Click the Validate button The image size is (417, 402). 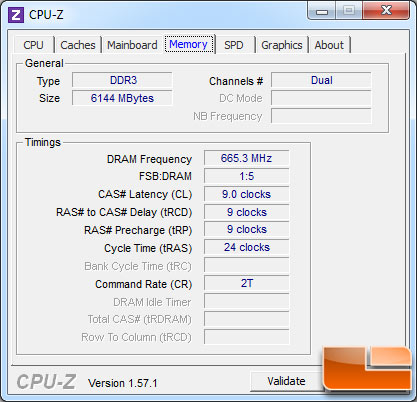[x=286, y=381]
